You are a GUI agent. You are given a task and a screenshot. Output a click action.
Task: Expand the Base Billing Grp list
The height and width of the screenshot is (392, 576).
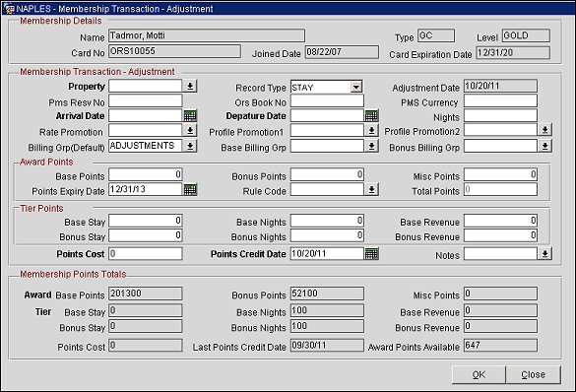click(x=371, y=146)
